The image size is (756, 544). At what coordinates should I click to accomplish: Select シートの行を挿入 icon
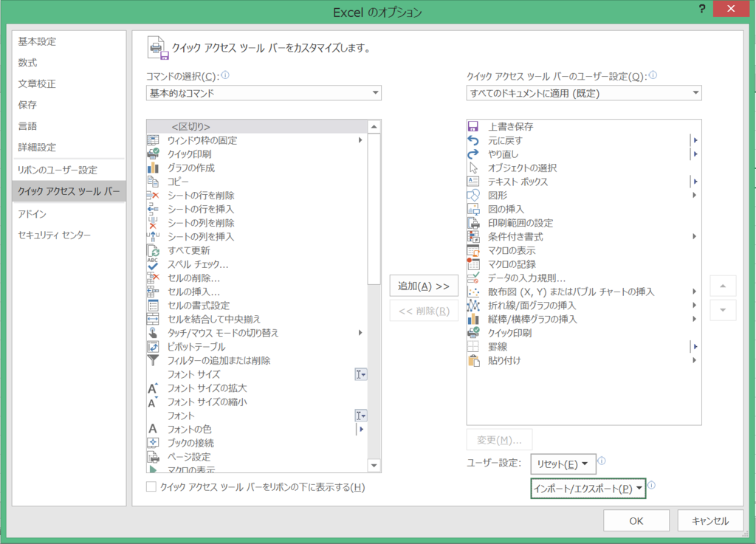pos(153,209)
